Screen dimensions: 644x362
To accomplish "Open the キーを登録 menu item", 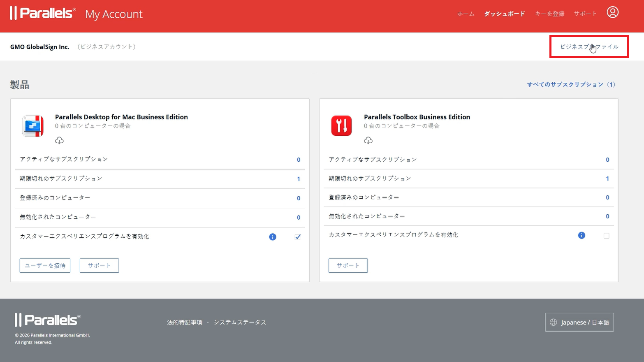I will (549, 14).
